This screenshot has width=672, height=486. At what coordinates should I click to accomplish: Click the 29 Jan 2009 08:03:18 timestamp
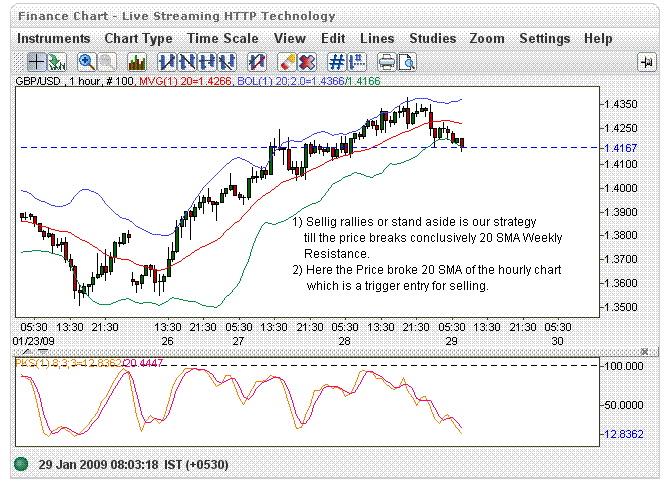[x=133, y=465]
